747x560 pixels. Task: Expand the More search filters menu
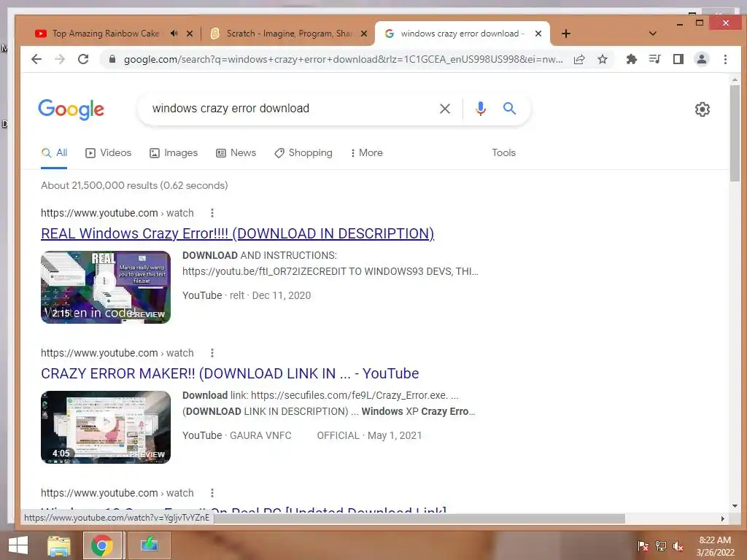tap(367, 153)
